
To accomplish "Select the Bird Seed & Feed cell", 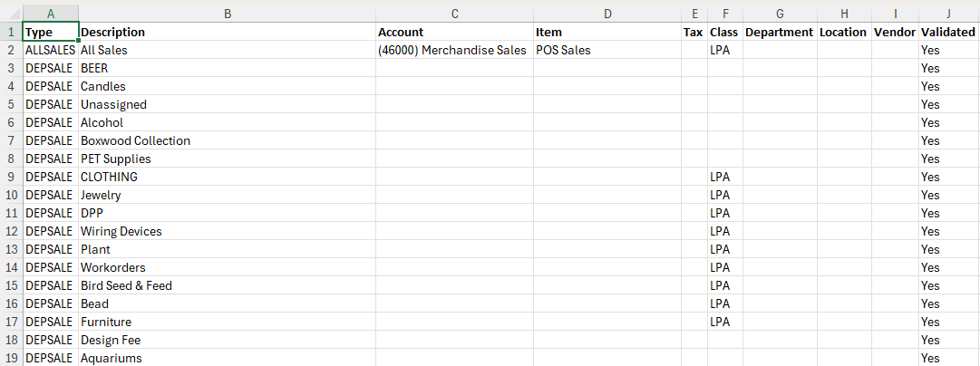I will pos(227,285).
